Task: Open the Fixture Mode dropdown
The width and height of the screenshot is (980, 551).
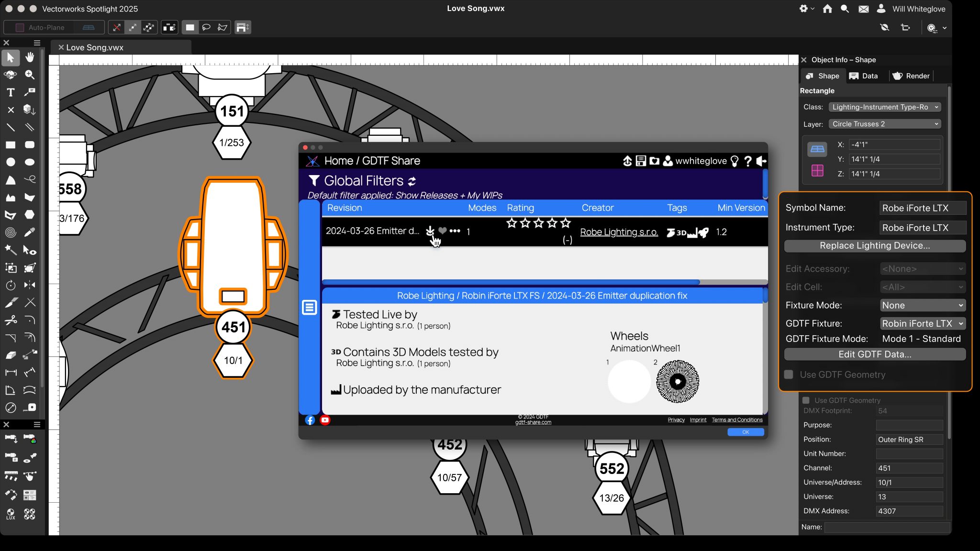Action: click(922, 305)
